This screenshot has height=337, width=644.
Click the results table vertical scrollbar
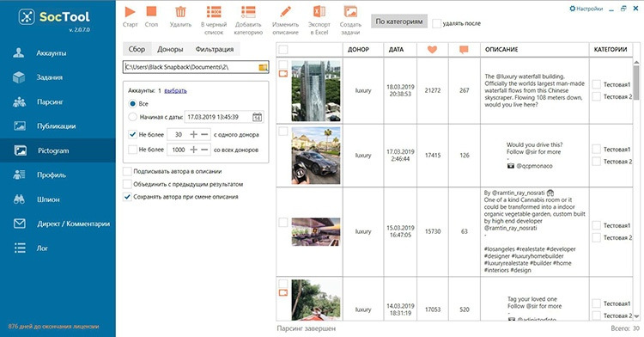point(636,189)
